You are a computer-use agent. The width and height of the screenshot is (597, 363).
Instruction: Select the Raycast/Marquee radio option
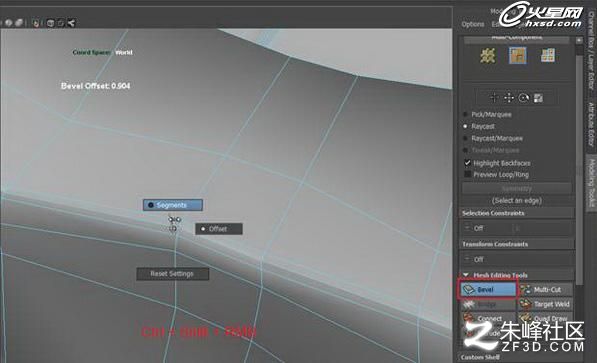pyautogui.click(x=465, y=138)
